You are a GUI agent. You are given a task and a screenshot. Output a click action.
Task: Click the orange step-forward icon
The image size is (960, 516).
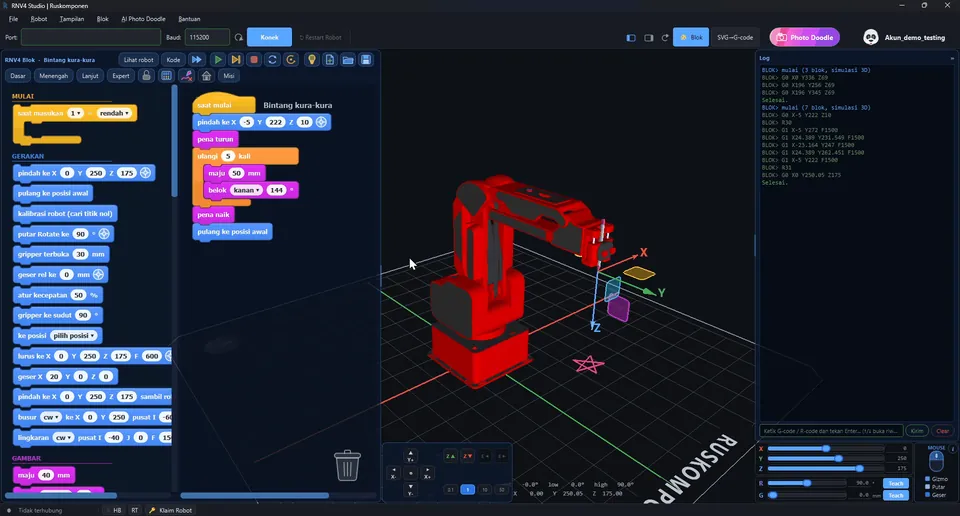tap(236, 60)
